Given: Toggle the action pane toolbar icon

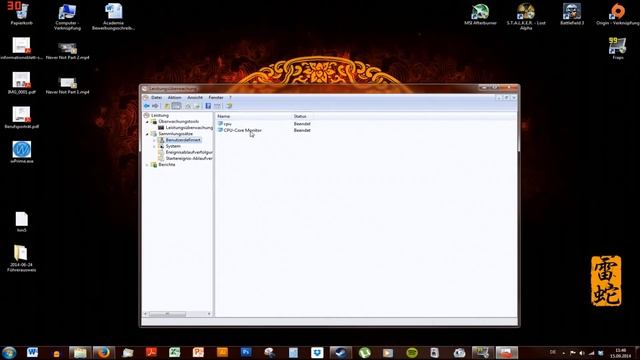Looking at the screenshot, I should (217, 106).
